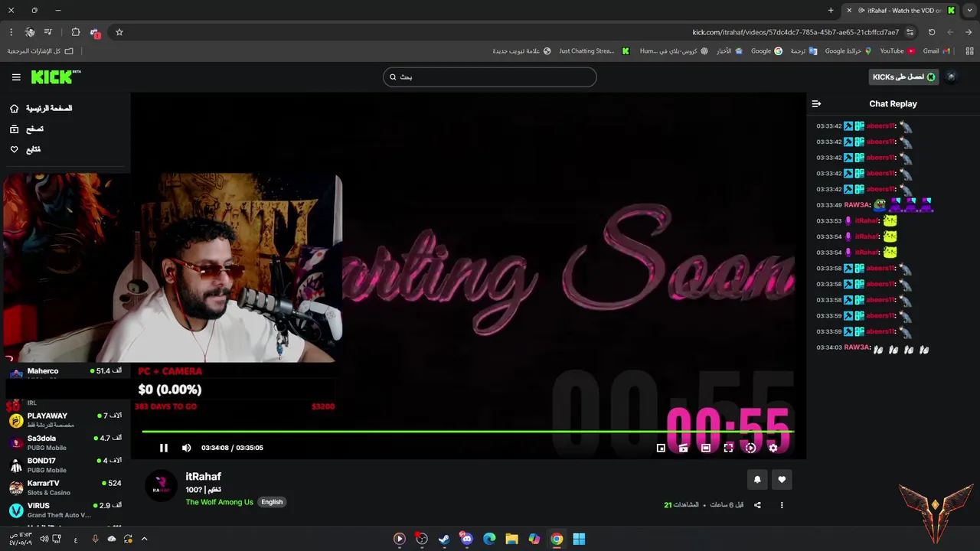The height and width of the screenshot is (551, 980).
Task: Bookmark this page with the star
Action: tap(119, 32)
